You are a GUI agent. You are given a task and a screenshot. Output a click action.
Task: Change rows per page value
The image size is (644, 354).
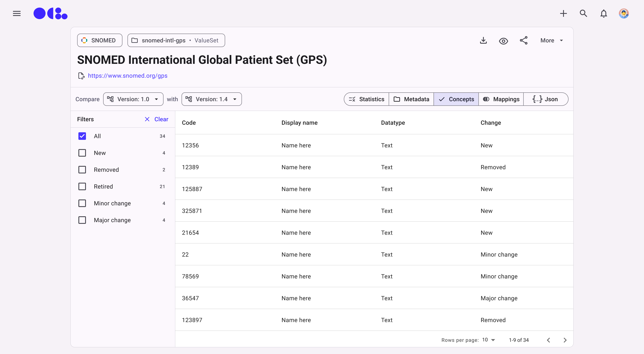point(488,340)
